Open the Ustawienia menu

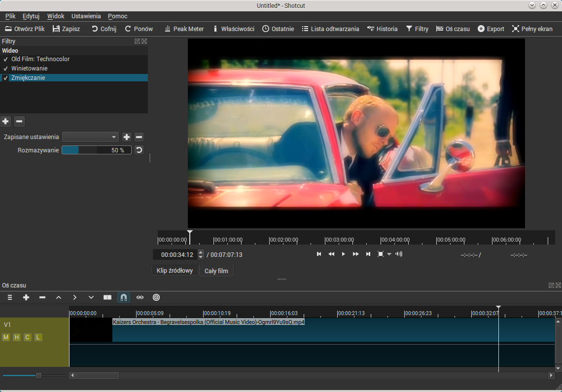pos(86,16)
